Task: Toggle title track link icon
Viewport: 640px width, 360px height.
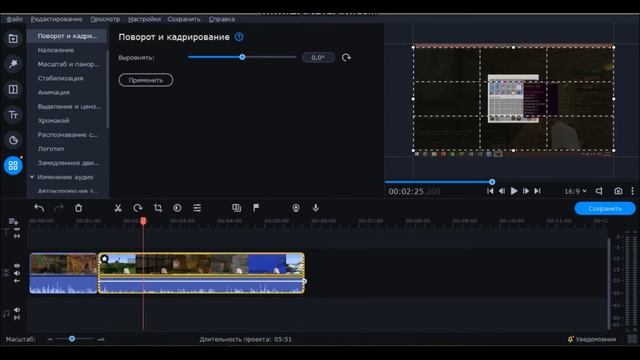Action: click(17, 236)
